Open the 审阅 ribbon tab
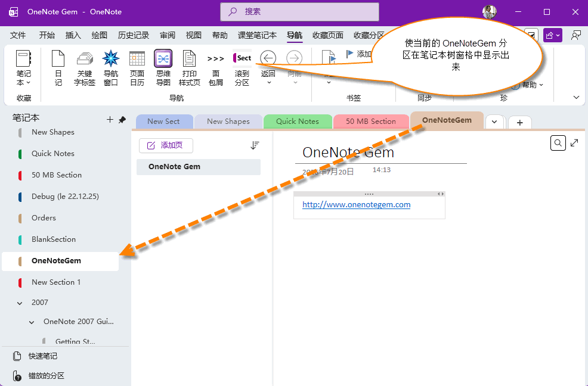Image resolution: width=588 pixels, height=386 pixels. pos(167,35)
